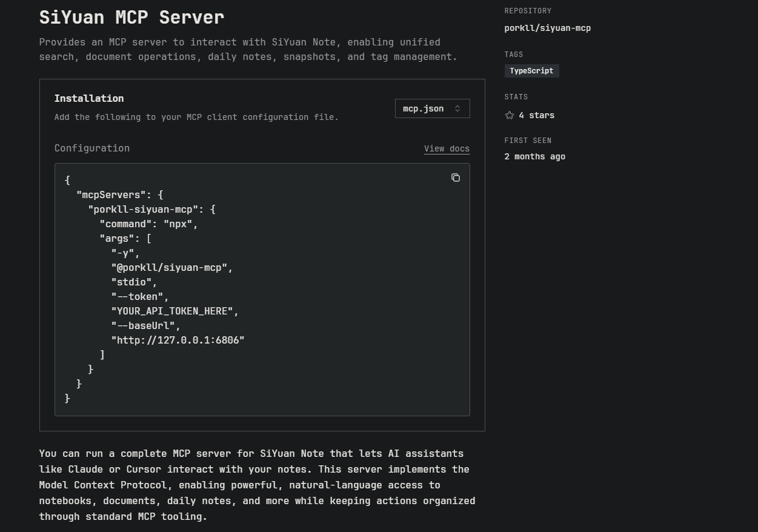Click the "@porkll/siyuan-mcp" package argument line
This screenshot has width=758, height=532.
pos(171,267)
